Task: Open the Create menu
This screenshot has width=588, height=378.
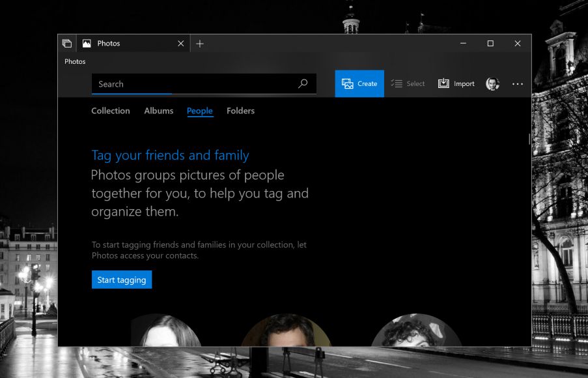Action: tap(359, 83)
